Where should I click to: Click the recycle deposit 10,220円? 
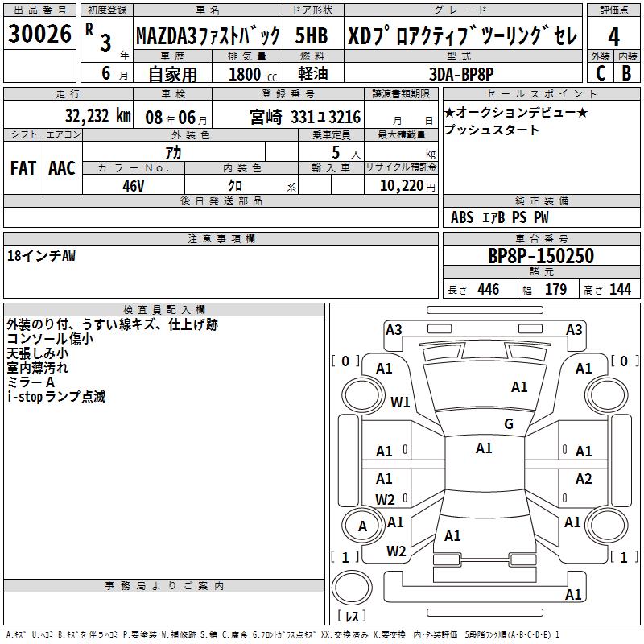[407, 186]
